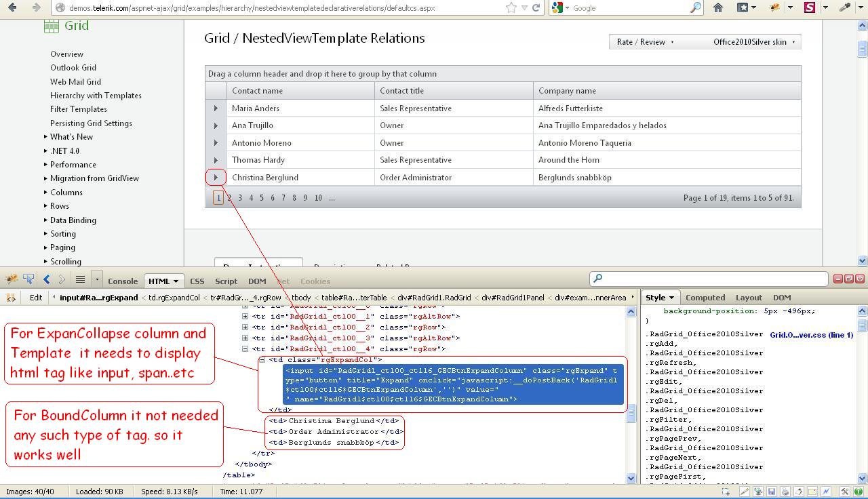Click the Firebug logo in the panel toolbar
Viewport: 868px width, 499px height.
coord(12,279)
